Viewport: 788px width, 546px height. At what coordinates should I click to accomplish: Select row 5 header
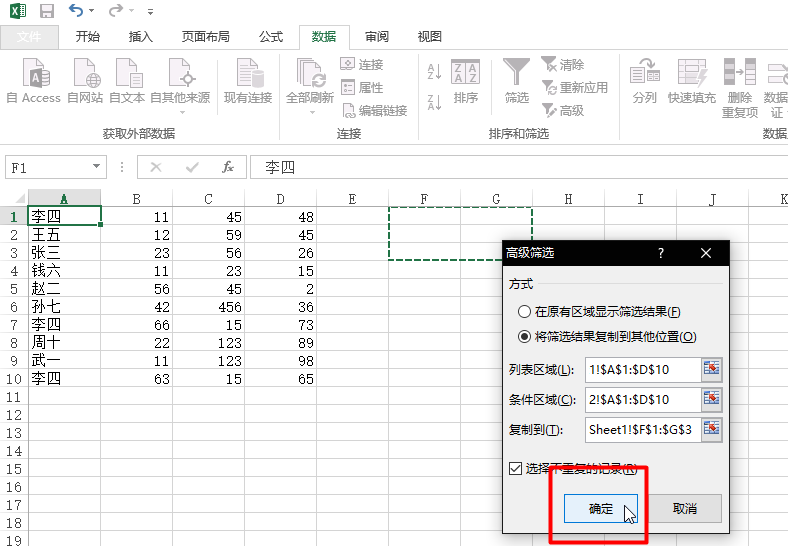pos(14,289)
